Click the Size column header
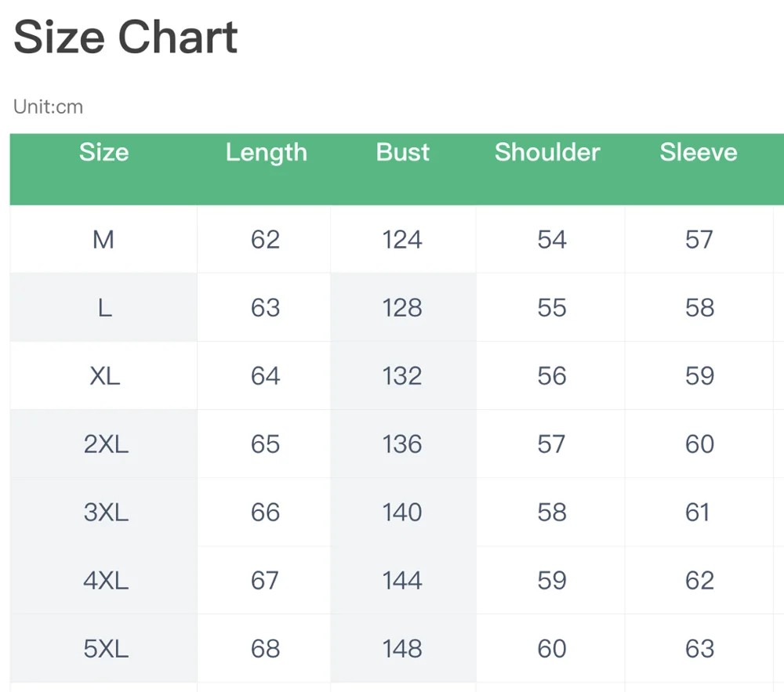This screenshot has height=692, width=784. [x=103, y=152]
